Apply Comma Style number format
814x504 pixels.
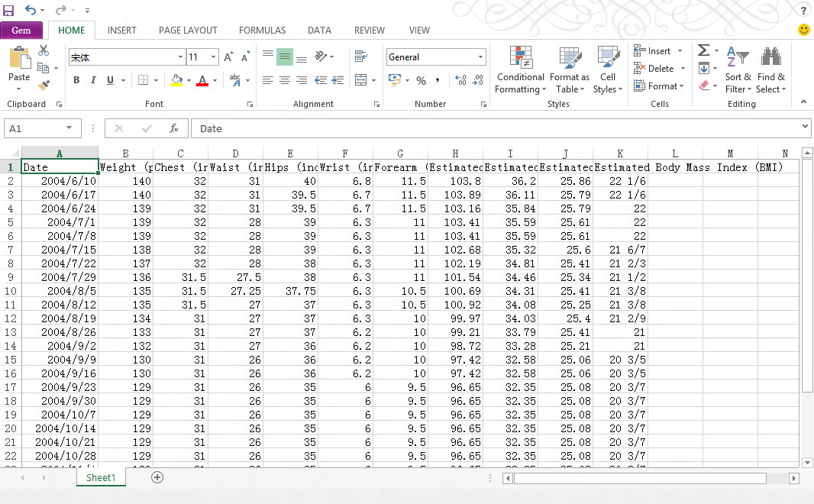pyautogui.click(x=438, y=80)
